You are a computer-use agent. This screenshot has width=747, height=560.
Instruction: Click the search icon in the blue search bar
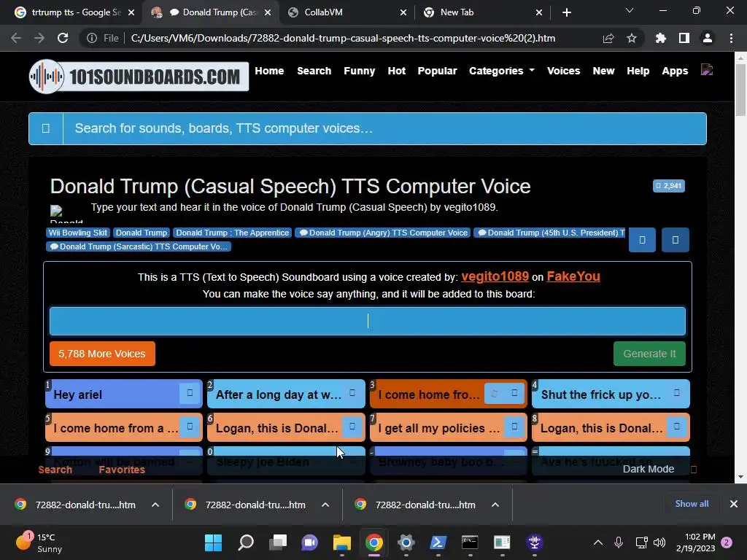[46, 128]
